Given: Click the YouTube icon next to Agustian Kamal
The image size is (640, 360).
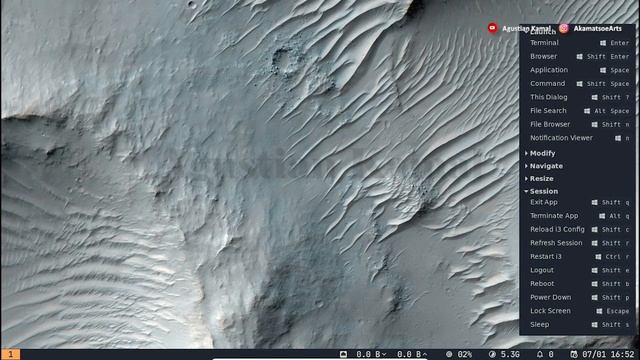Looking at the screenshot, I should 493,28.
